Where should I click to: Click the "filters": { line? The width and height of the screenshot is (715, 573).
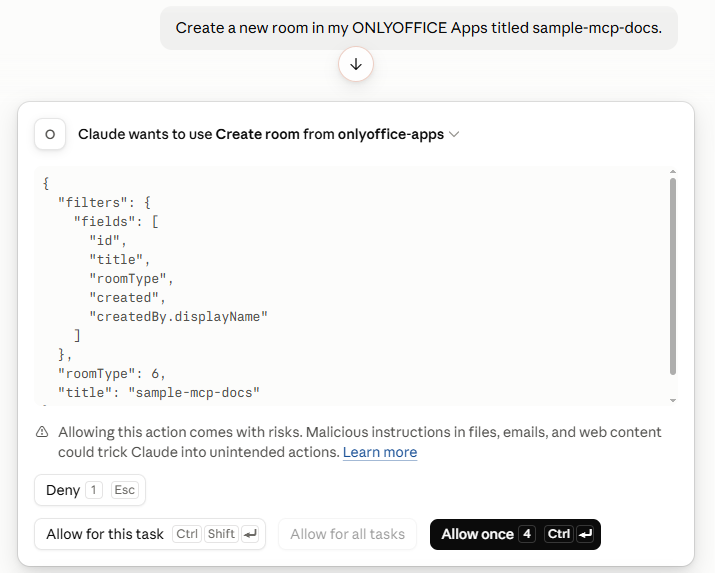[x=104, y=202]
